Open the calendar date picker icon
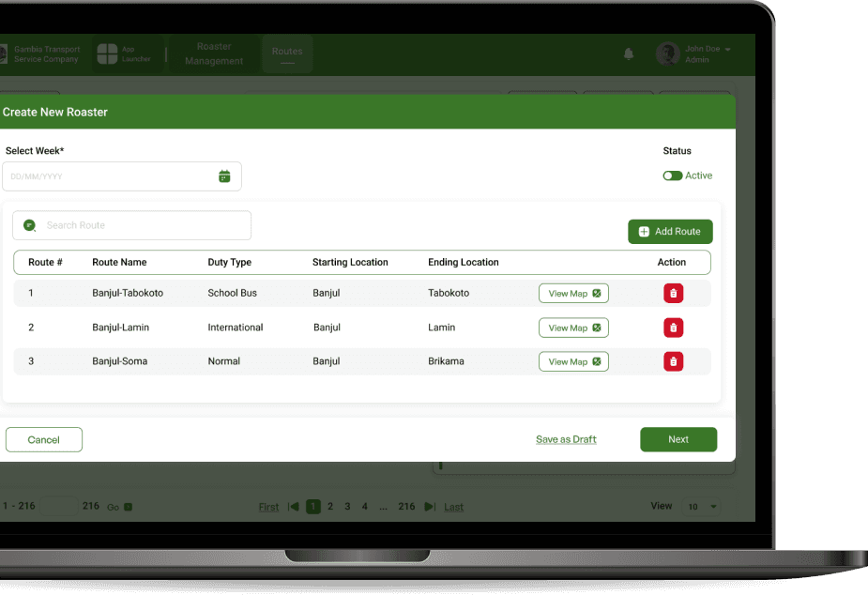This screenshot has width=868, height=595. point(224,176)
